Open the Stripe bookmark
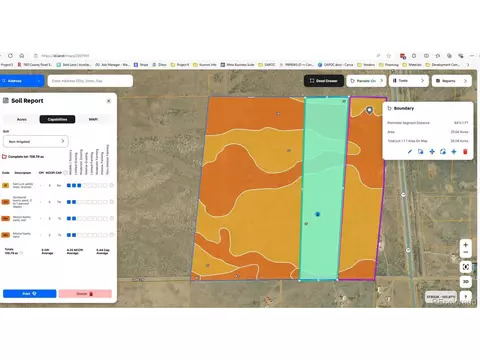Viewport: 480px width, 360px height. tap(141, 65)
